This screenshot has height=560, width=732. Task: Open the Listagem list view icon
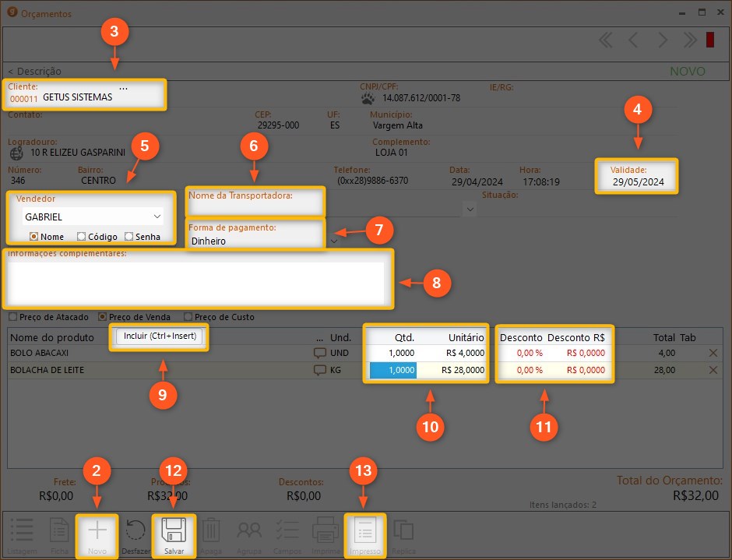pos(21,532)
